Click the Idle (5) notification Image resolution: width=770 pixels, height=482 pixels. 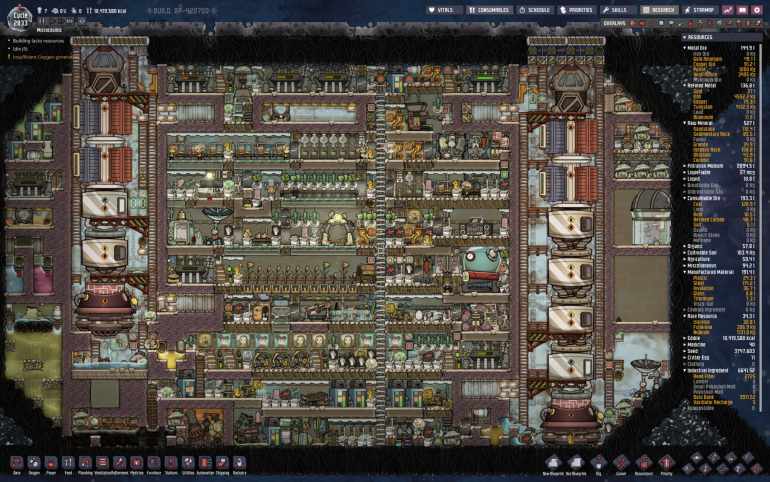(x=21, y=49)
